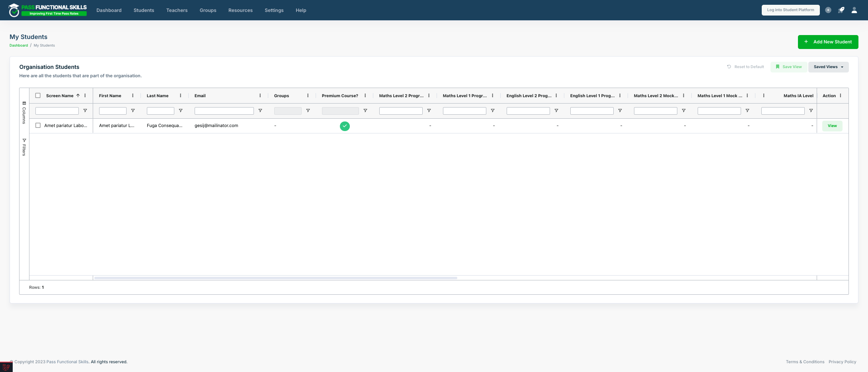Open the Action column menu dots

pyautogui.click(x=841, y=96)
